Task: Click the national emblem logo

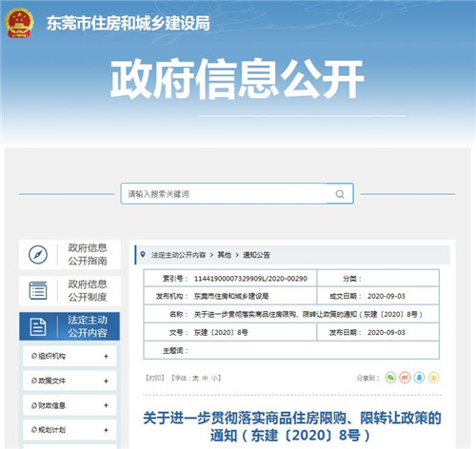Action: [19, 23]
